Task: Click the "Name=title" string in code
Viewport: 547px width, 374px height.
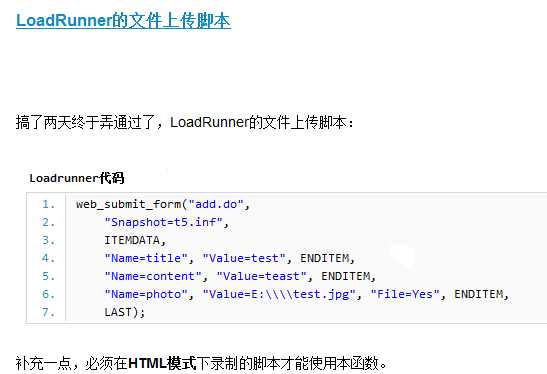Action: coord(146,258)
